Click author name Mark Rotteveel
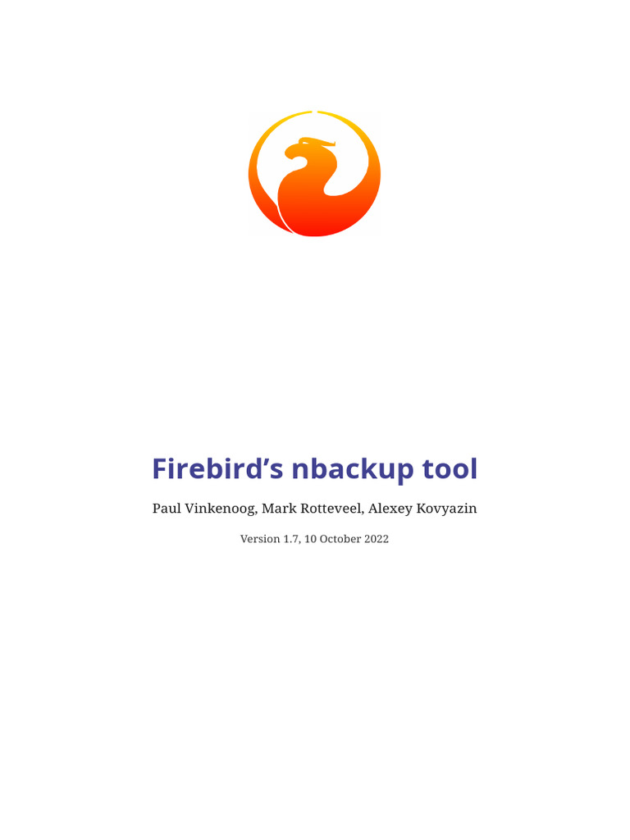This screenshot has width=630, height=840. (313, 508)
